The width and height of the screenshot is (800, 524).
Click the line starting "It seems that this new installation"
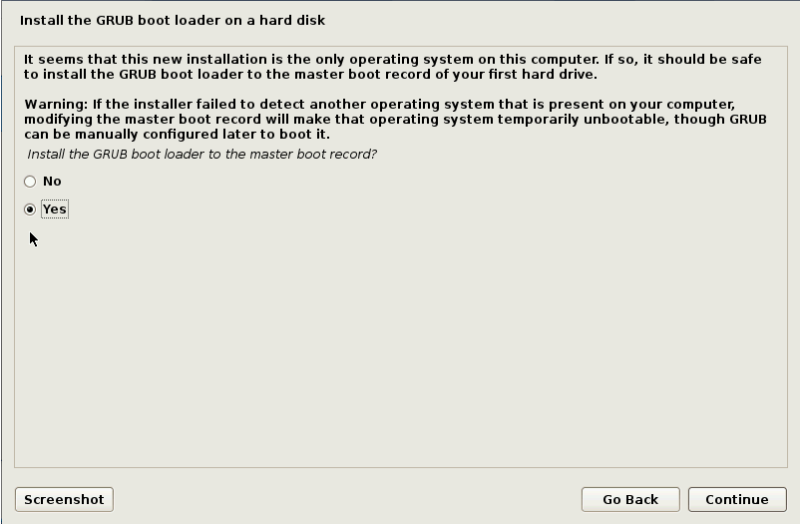[x=393, y=59]
